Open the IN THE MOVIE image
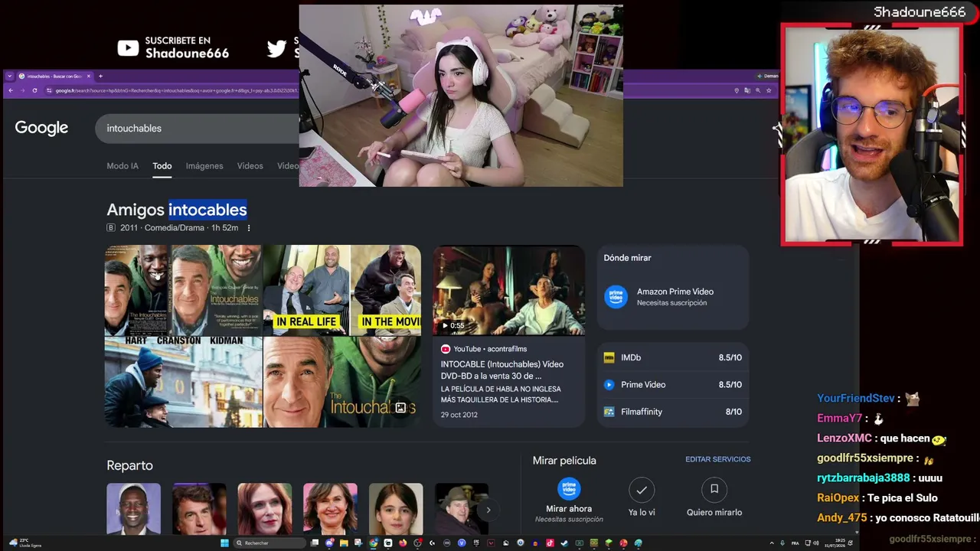The width and height of the screenshot is (980, 551). point(386,290)
